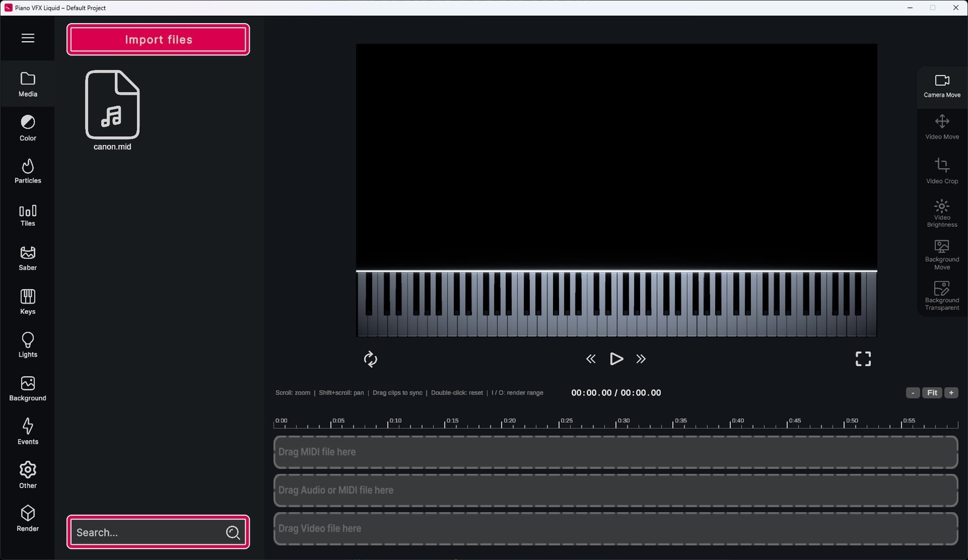Image resolution: width=968 pixels, height=560 pixels.
Task: Enter fullscreen preview mode
Action: click(x=863, y=359)
